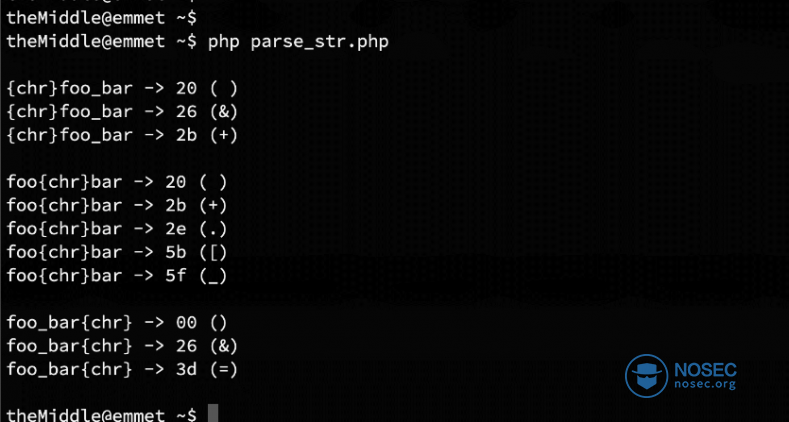789x422 pixels.
Task: Click the 'foo{chr}bar -> 5b ([)' line
Action: click(117, 252)
